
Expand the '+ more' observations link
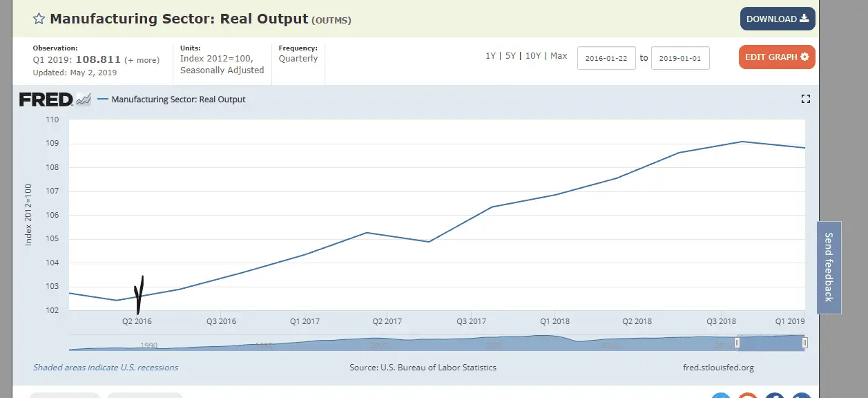coord(142,60)
